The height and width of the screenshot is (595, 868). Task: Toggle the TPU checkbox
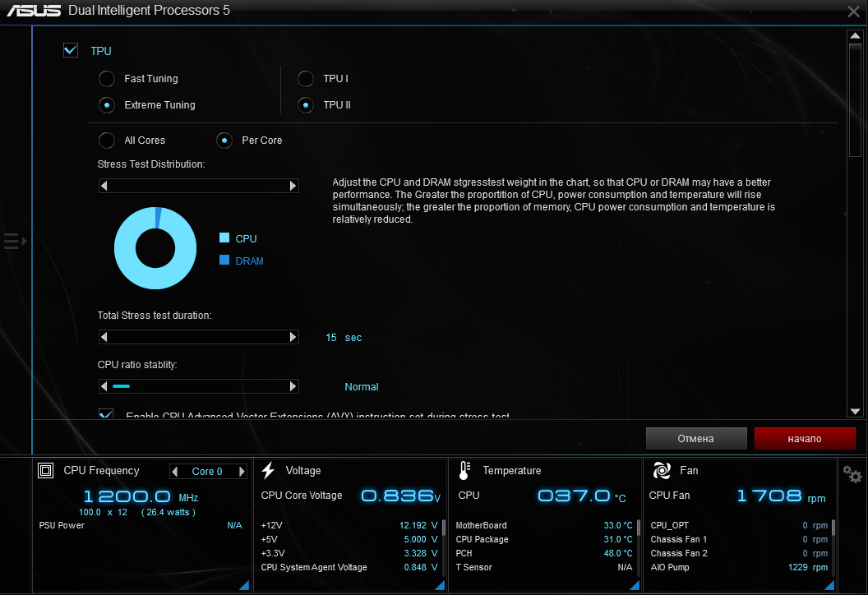pyautogui.click(x=71, y=50)
